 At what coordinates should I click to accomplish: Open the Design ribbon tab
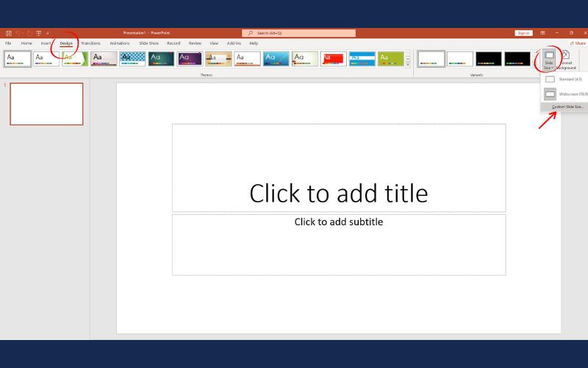66,43
